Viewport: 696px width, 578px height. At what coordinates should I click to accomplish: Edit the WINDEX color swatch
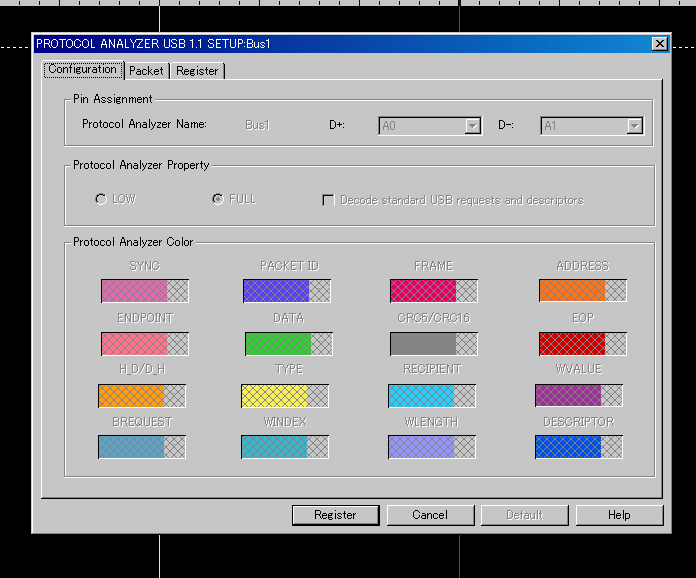coord(285,447)
